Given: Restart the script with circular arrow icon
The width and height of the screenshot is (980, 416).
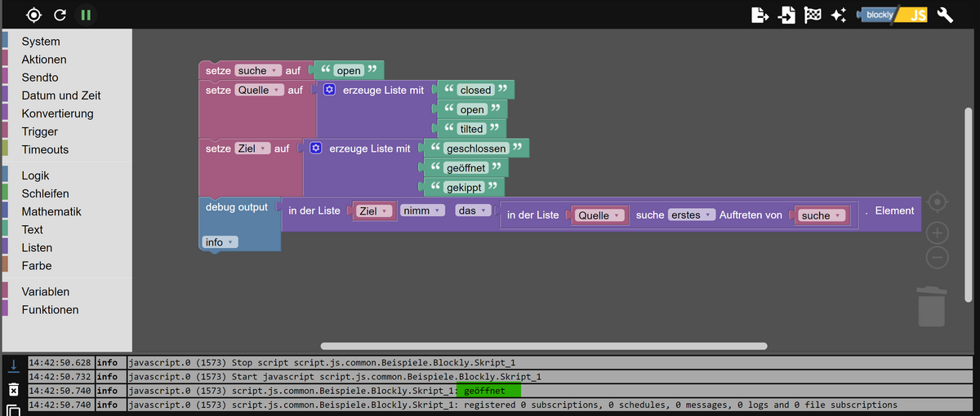Looking at the screenshot, I should pos(60,15).
